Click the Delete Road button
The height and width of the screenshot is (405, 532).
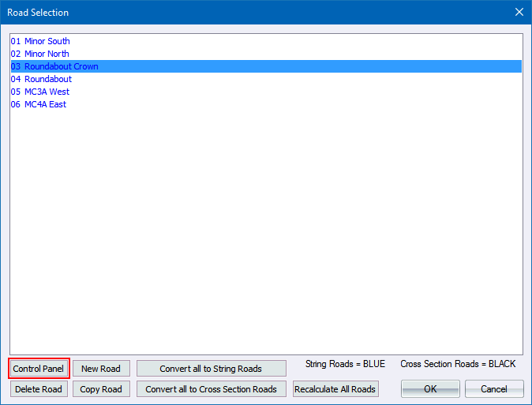click(x=39, y=389)
